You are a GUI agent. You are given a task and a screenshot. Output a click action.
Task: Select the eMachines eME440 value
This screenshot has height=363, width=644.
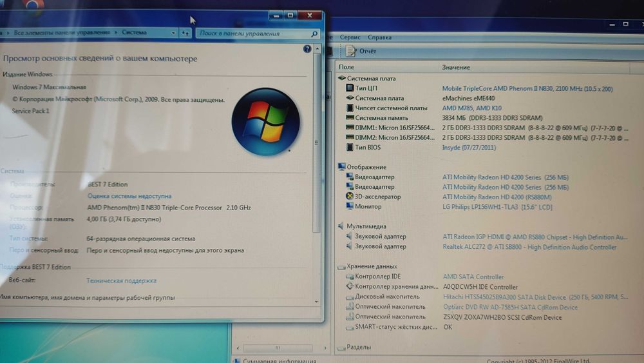point(468,98)
